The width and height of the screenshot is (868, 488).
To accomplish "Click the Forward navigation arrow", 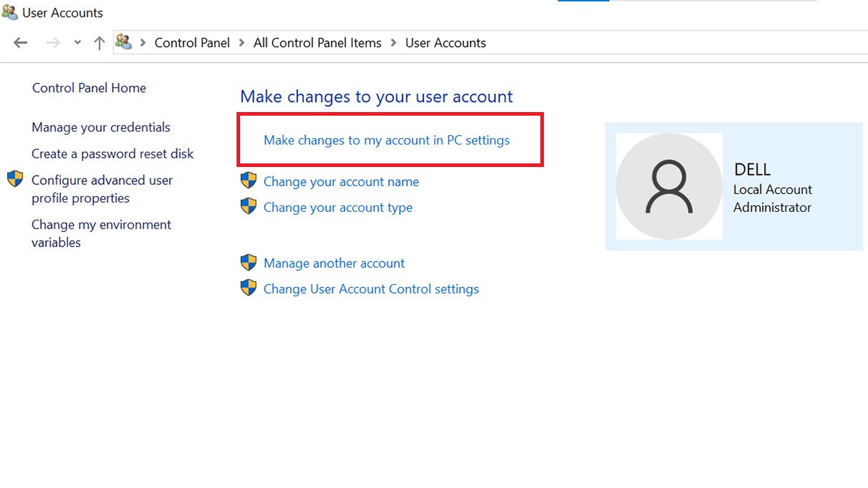I will click(53, 43).
